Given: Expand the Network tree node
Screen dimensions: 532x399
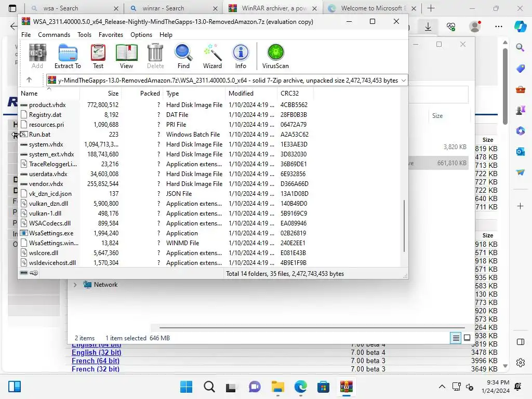Looking at the screenshot, I should [75, 285].
